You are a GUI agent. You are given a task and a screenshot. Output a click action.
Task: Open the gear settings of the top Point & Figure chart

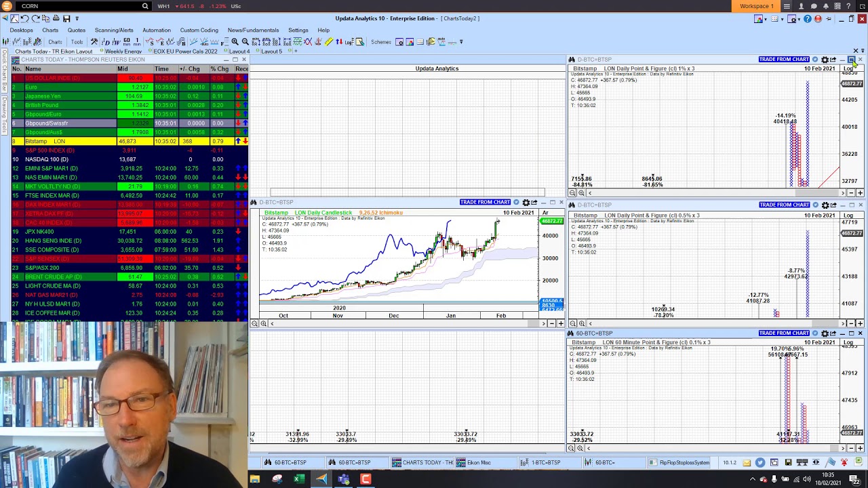(x=825, y=60)
